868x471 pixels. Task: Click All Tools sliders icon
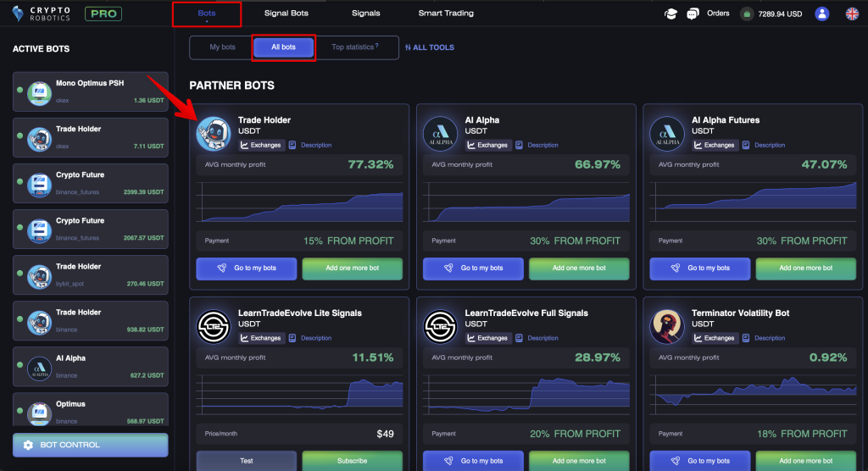point(408,47)
